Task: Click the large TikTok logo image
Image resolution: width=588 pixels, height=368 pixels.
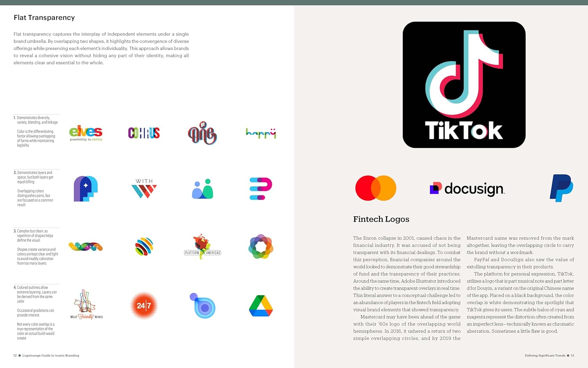Action: point(464,85)
